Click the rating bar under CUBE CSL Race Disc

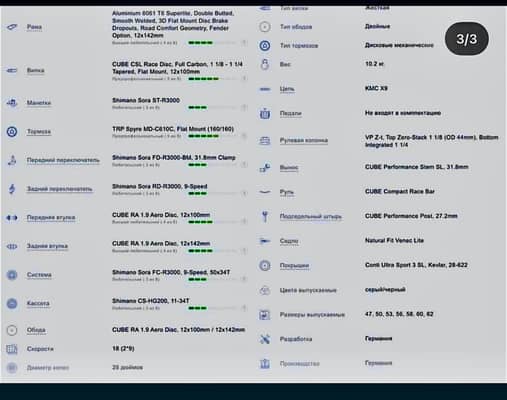click(x=203, y=79)
